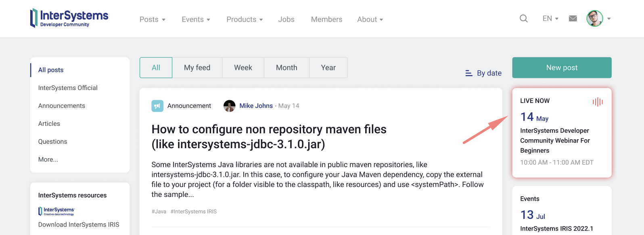Open the Mike Johns author link
This screenshot has height=235, width=644.
pyautogui.click(x=256, y=106)
